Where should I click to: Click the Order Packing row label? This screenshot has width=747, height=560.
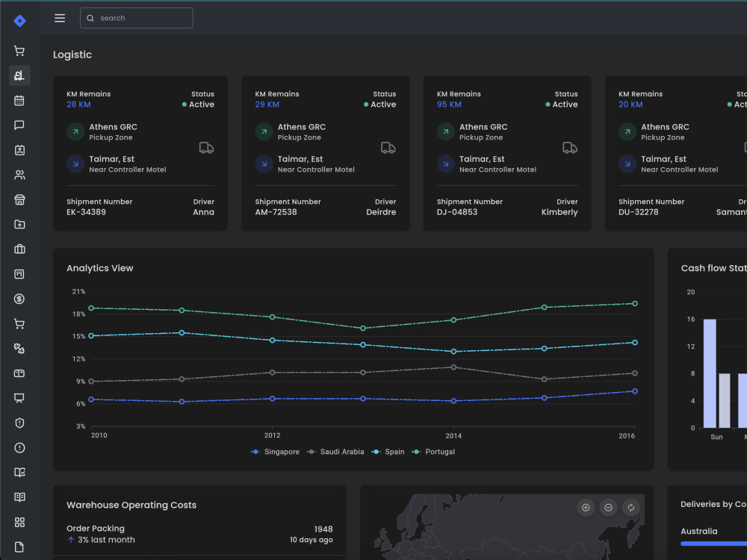pyautogui.click(x=96, y=529)
